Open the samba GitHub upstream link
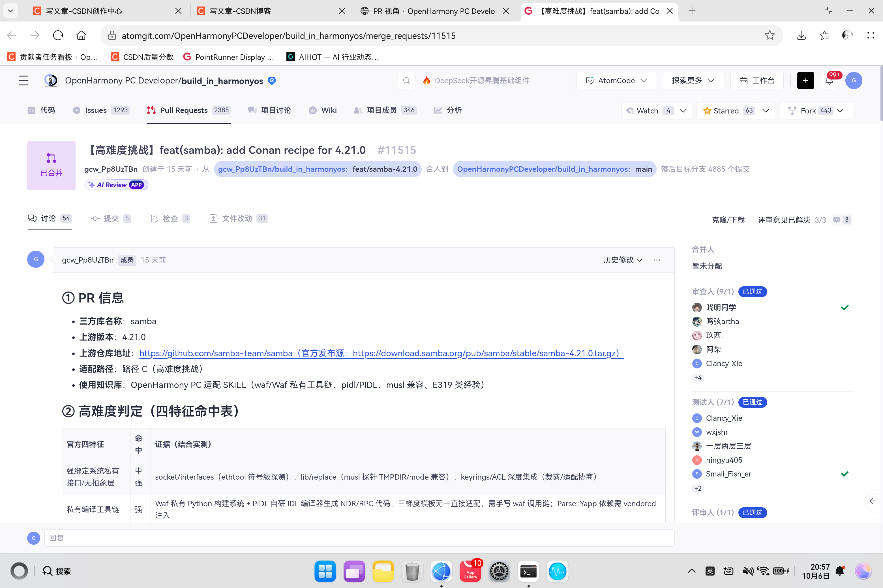 (381, 353)
